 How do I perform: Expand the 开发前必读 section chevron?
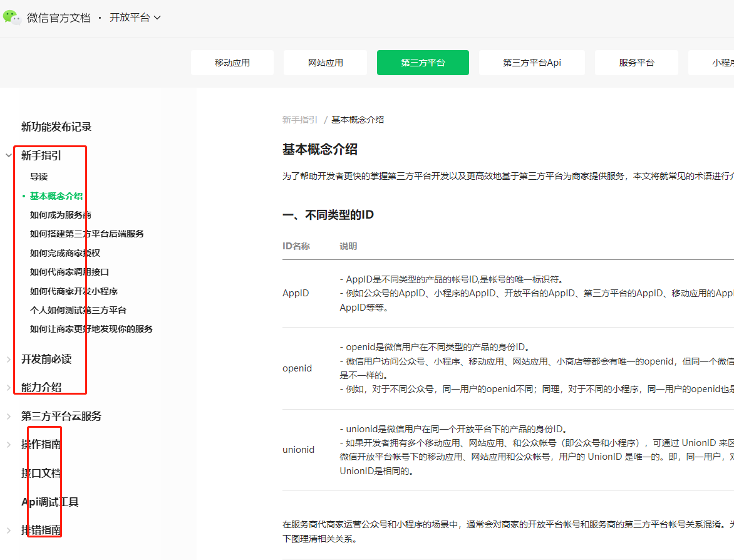[8, 360]
